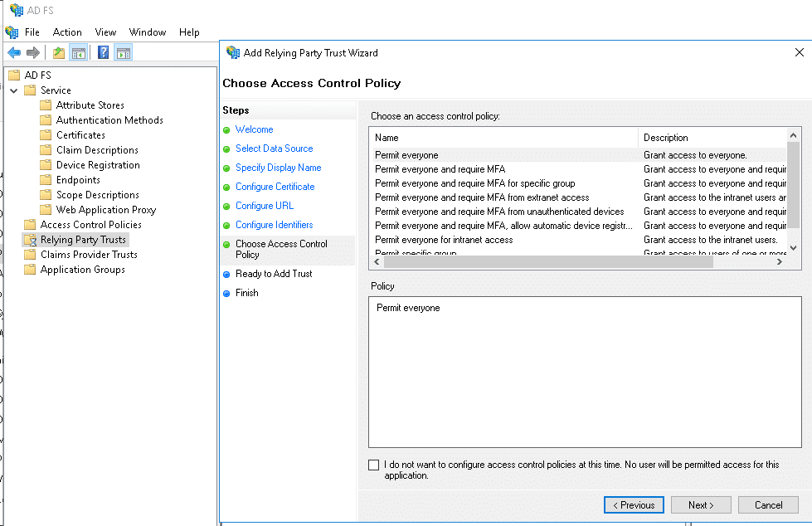Image resolution: width=812 pixels, height=526 pixels.
Task: Click the Ready to Add Trust step
Action: click(x=274, y=274)
